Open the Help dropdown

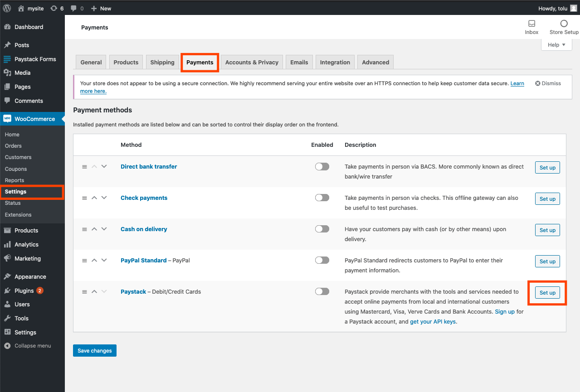click(556, 44)
